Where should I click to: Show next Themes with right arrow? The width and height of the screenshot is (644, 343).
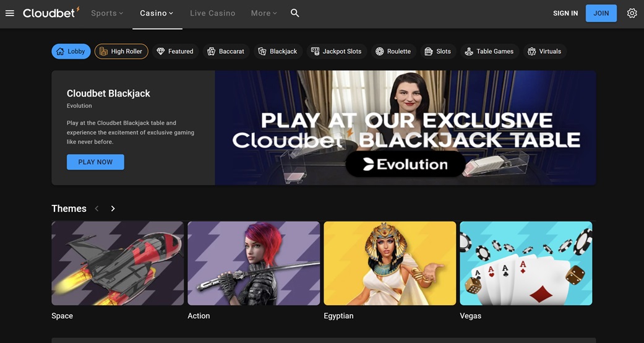(113, 209)
